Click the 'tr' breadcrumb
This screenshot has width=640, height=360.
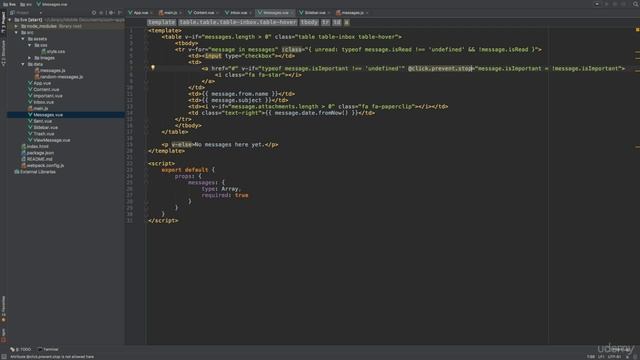[x=326, y=22]
